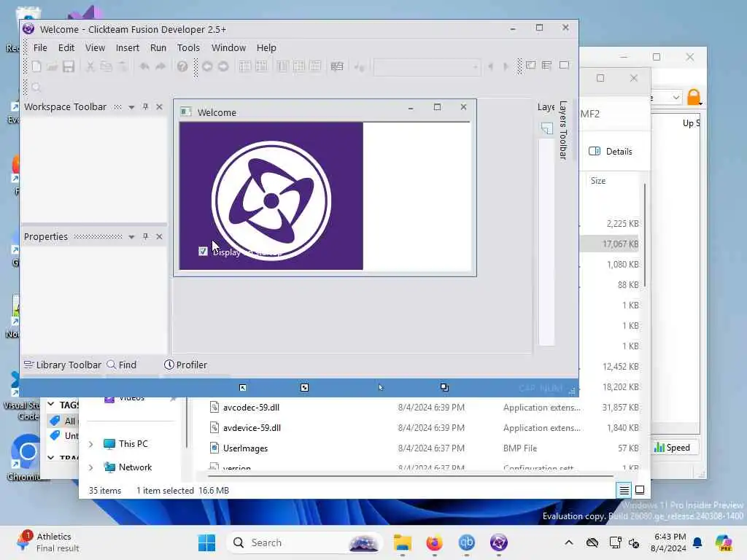Select the vertical Layers Toolbar tab
This screenshot has height=560, width=747.
tap(563, 130)
